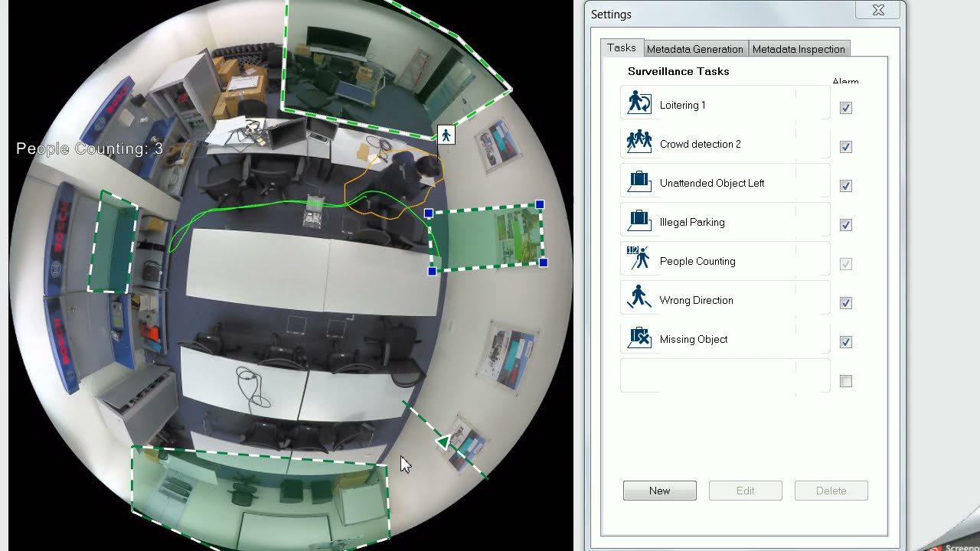The height and width of the screenshot is (551, 980).
Task: Select the highlighted right-side detection field
Action: point(488,237)
